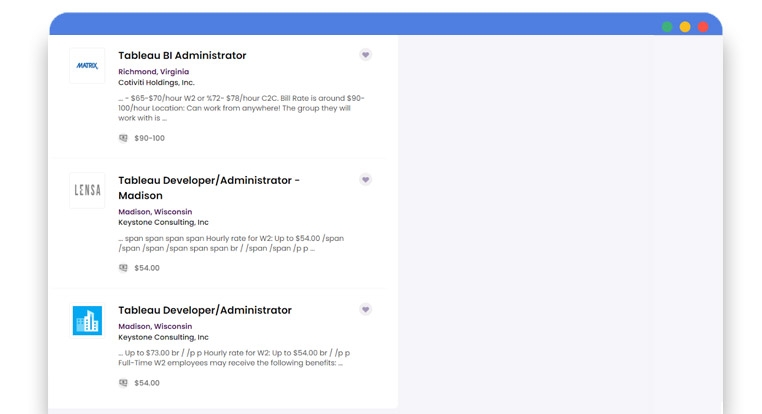Click the green window control dot
This screenshot has height=414, width=762.
(666, 27)
